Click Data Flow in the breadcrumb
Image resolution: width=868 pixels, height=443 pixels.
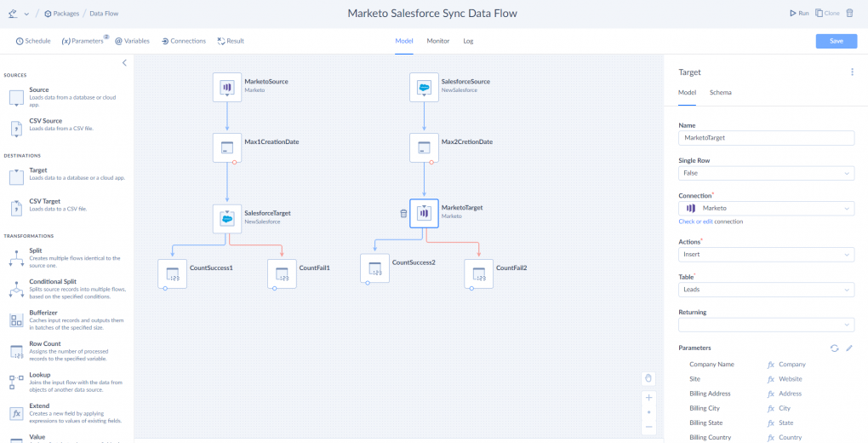pyautogui.click(x=104, y=14)
